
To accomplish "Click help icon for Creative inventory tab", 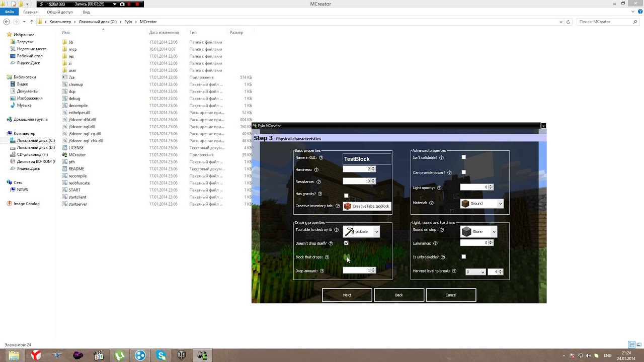I will pyautogui.click(x=338, y=206).
